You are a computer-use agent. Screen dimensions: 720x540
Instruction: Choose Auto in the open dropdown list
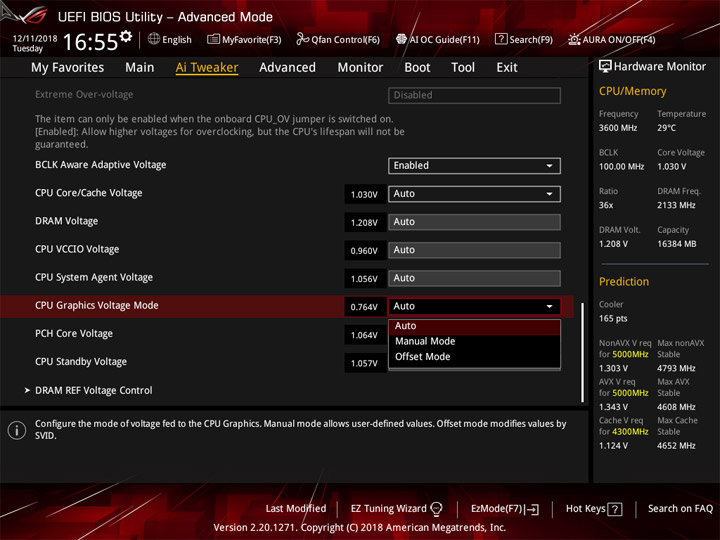[474, 326]
